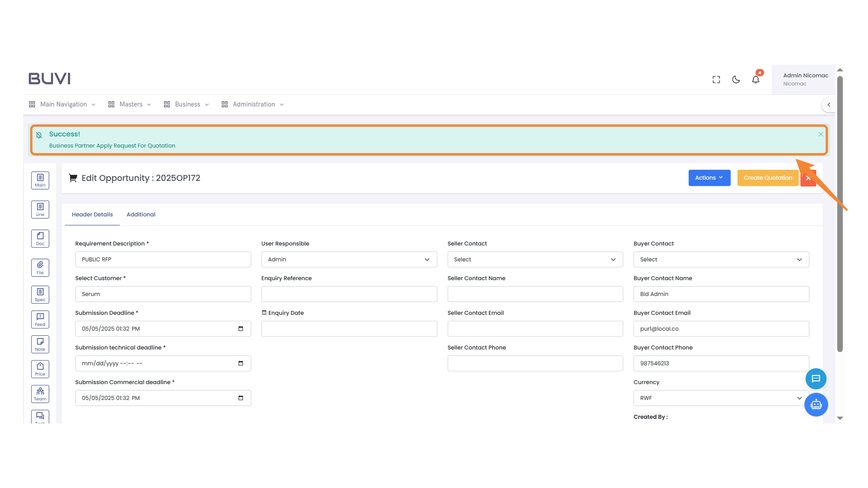Open the Spec sidebar icon
Screen dimensions: 868x488
click(x=40, y=295)
